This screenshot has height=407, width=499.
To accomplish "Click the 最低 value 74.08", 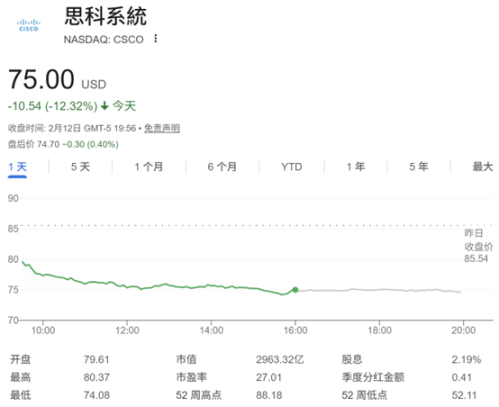I will coord(96,395).
